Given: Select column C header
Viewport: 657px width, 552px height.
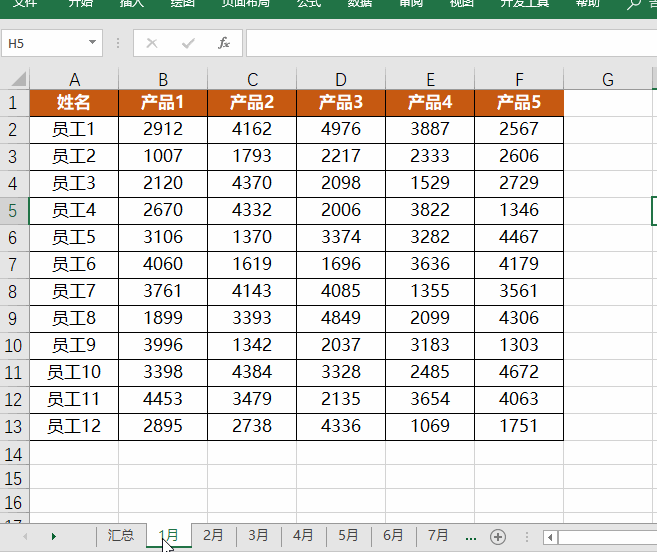Looking at the screenshot, I should click(252, 79).
